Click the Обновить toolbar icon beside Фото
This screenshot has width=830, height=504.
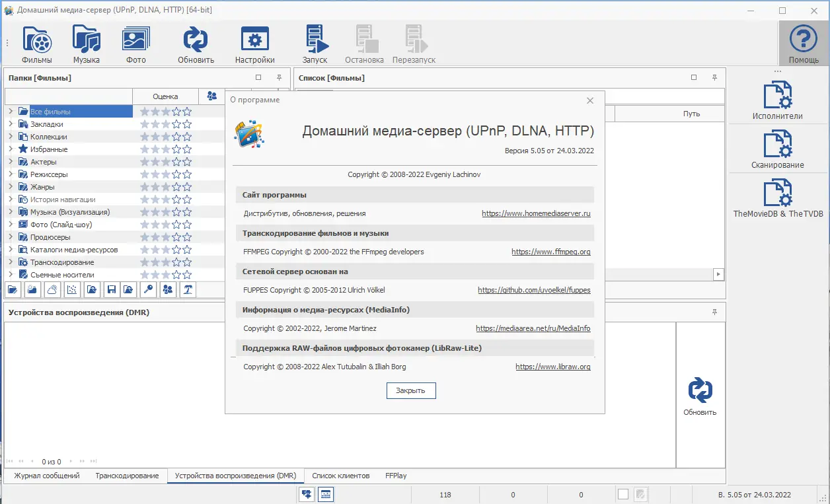(x=196, y=44)
